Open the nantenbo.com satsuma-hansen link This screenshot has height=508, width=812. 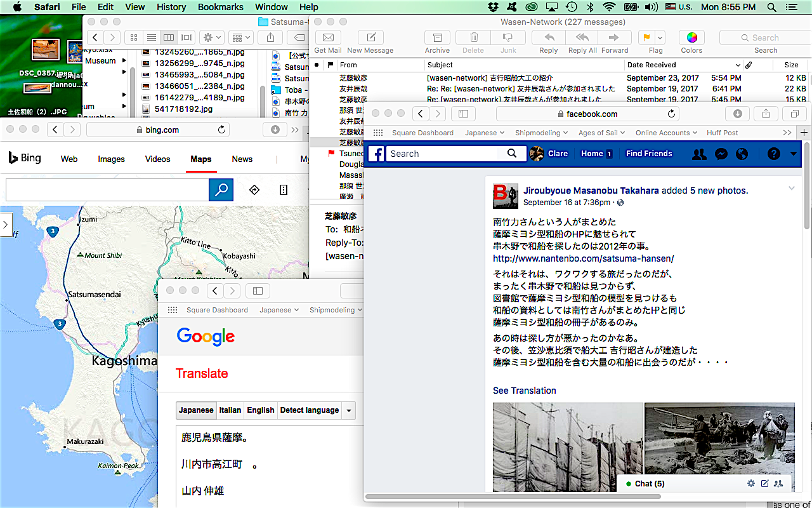pos(583,258)
